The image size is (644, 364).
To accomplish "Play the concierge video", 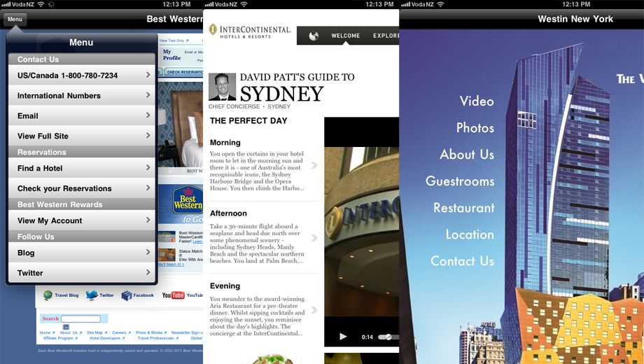I will [343, 337].
